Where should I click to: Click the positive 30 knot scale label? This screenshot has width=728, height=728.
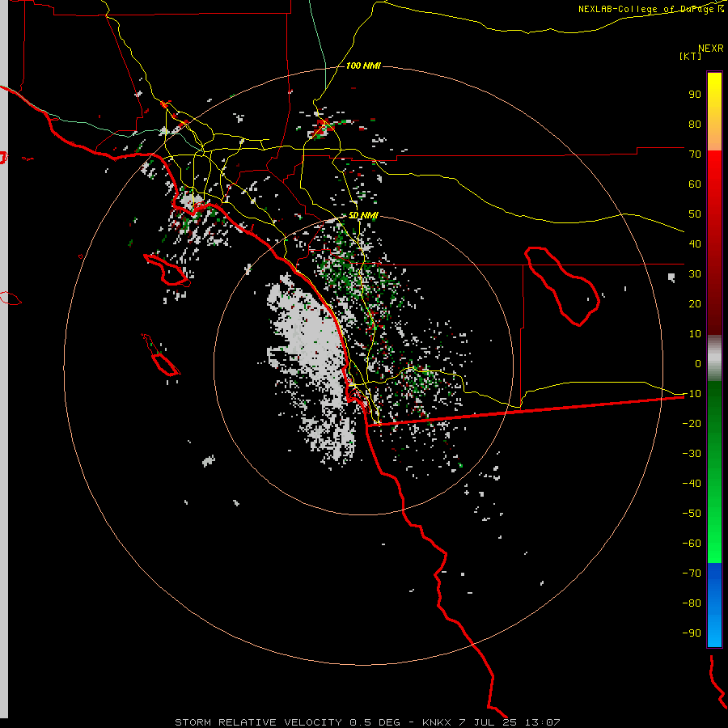click(695, 274)
